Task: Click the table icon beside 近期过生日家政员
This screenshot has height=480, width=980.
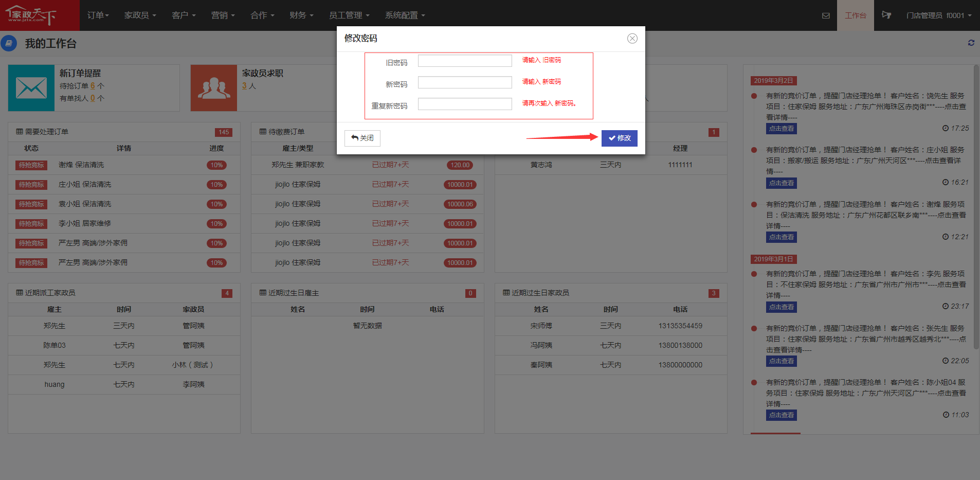Action: [x=506, y=293]
